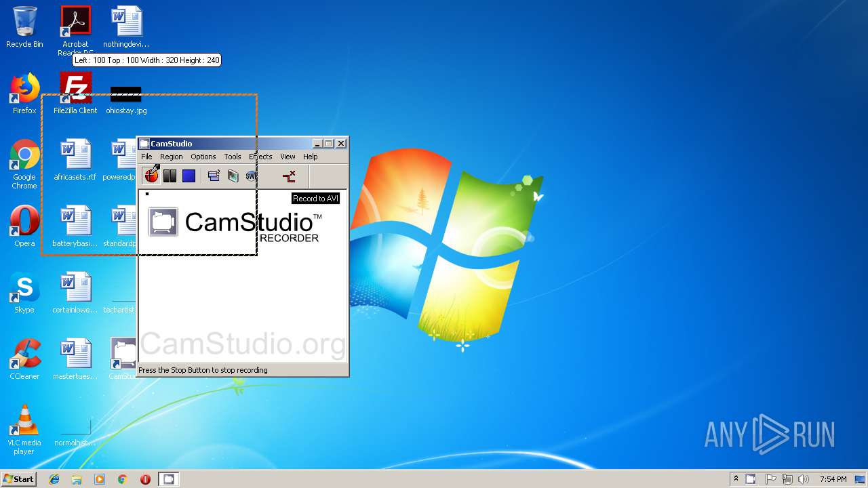
Task: Open the Tools menu
Action: tap(233, 157)
